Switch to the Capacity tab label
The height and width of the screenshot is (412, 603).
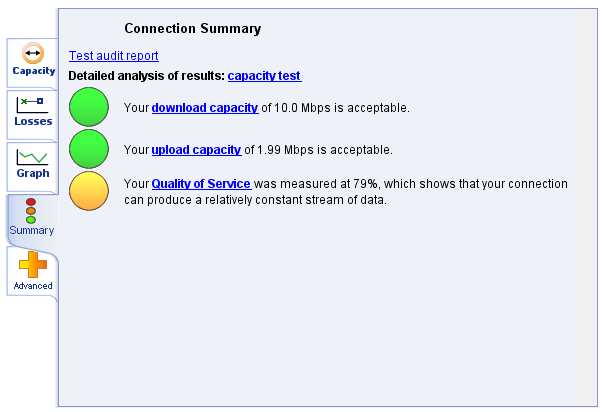coord(34,71)
